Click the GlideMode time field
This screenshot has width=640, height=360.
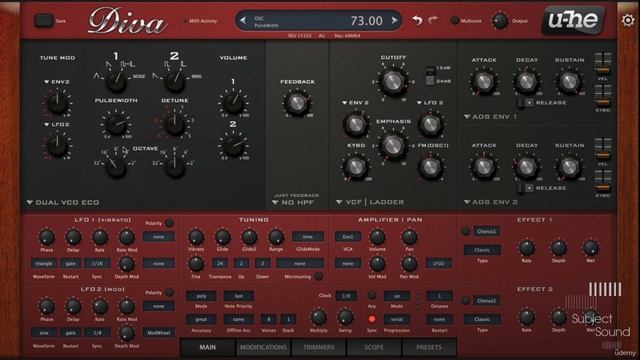point(308,237)
